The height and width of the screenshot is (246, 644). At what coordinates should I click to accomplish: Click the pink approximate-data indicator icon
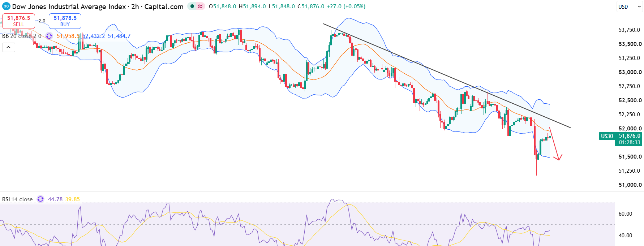(x=200, y=6)
